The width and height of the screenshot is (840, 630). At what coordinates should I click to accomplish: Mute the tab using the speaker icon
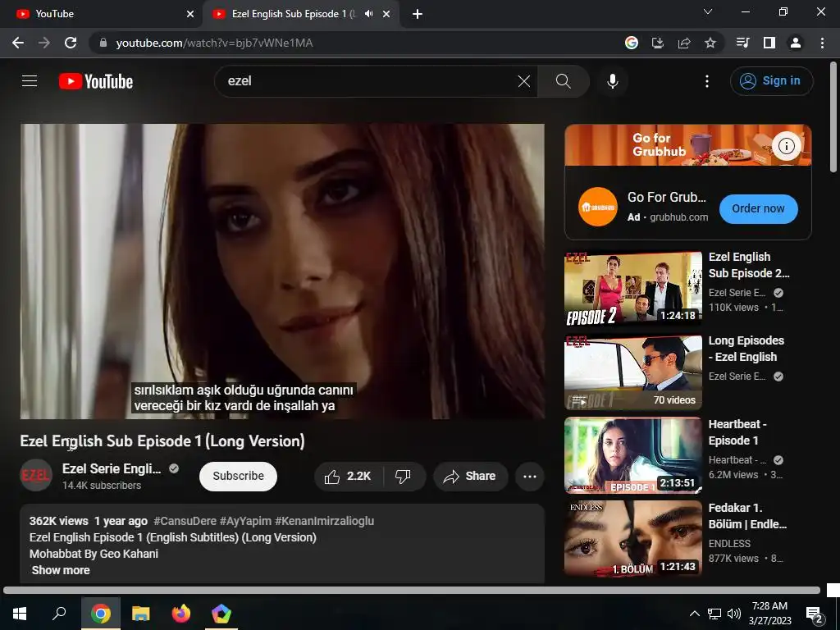point(368,14)
